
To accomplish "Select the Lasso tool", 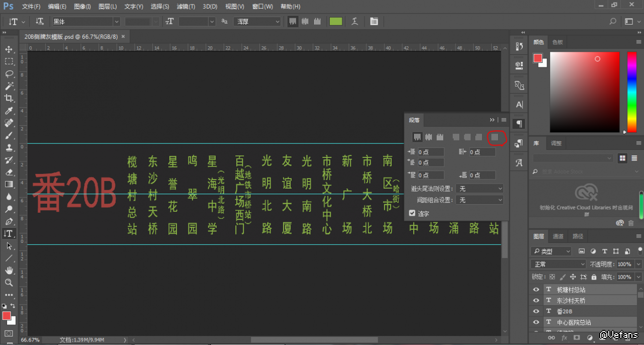I will click(x=9, y=74).
